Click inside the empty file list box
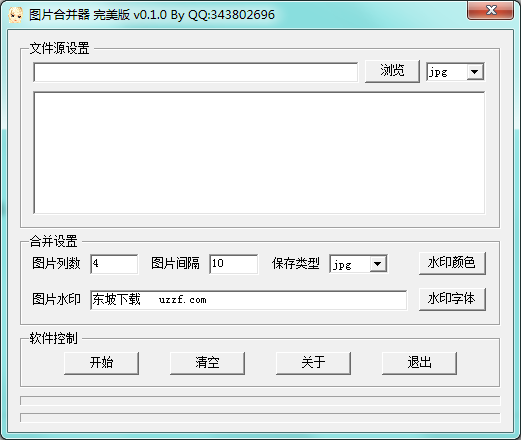The height and width of the screenshot is (440, 521). coord(259,152)
